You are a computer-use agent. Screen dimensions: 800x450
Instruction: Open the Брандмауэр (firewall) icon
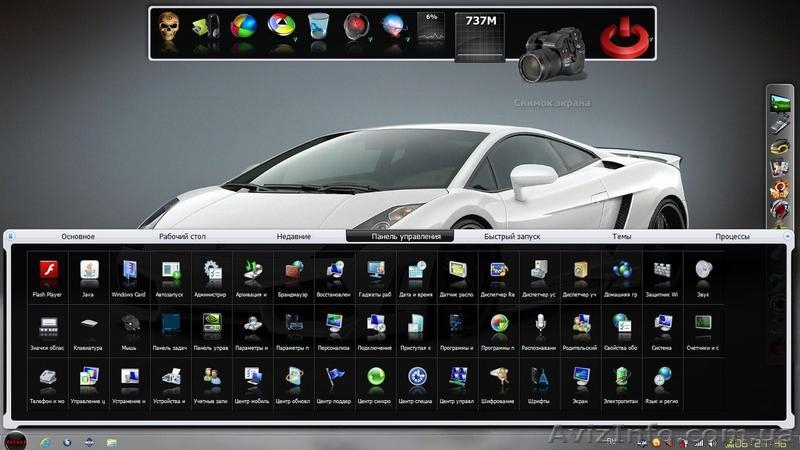click(294, 271)
